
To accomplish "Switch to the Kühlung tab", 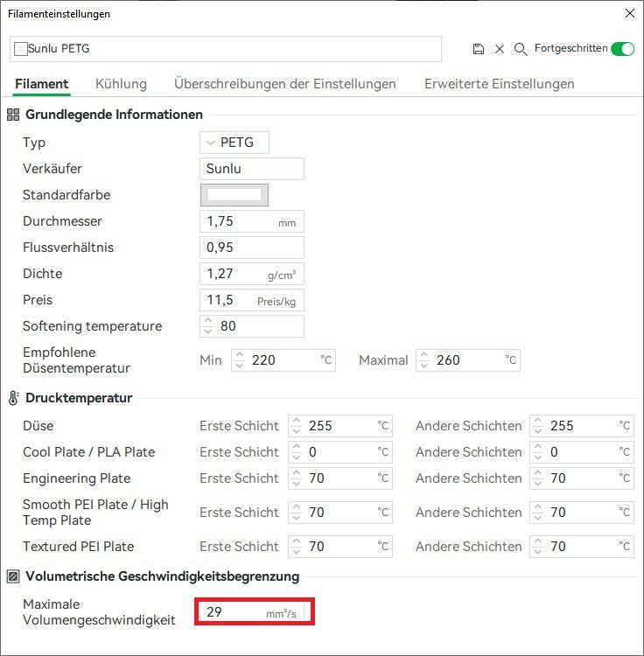I will [x=121, y=84].
